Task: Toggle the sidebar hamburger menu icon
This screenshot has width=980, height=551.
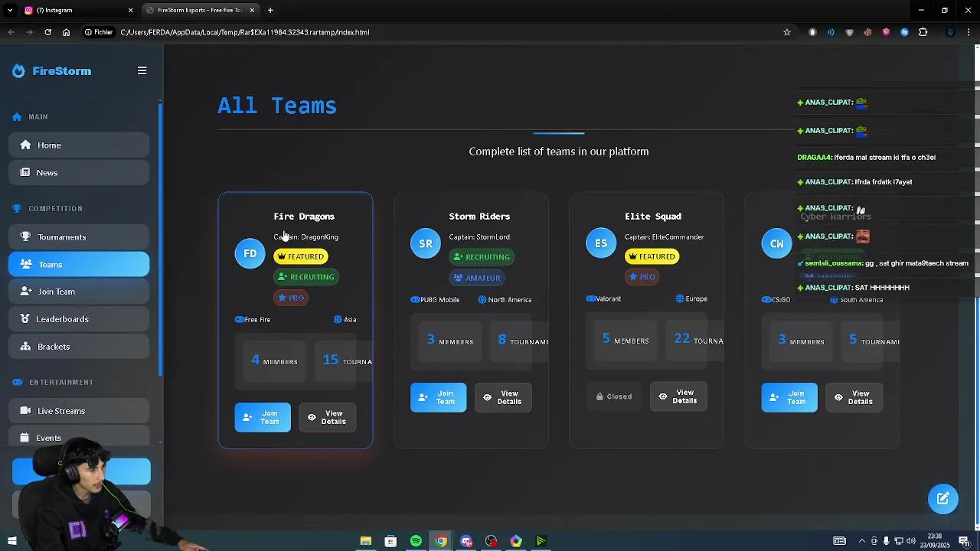Action: point(142,70)
